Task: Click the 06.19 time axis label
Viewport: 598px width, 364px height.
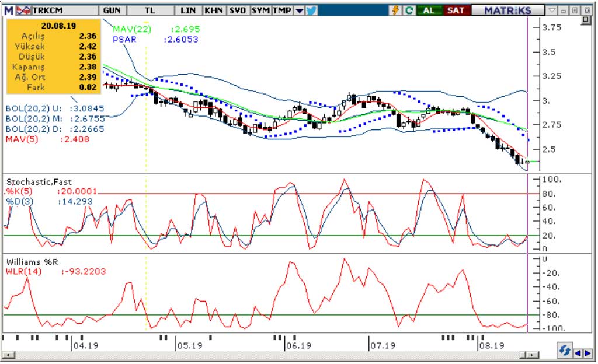Action: (x=298, y=345)
